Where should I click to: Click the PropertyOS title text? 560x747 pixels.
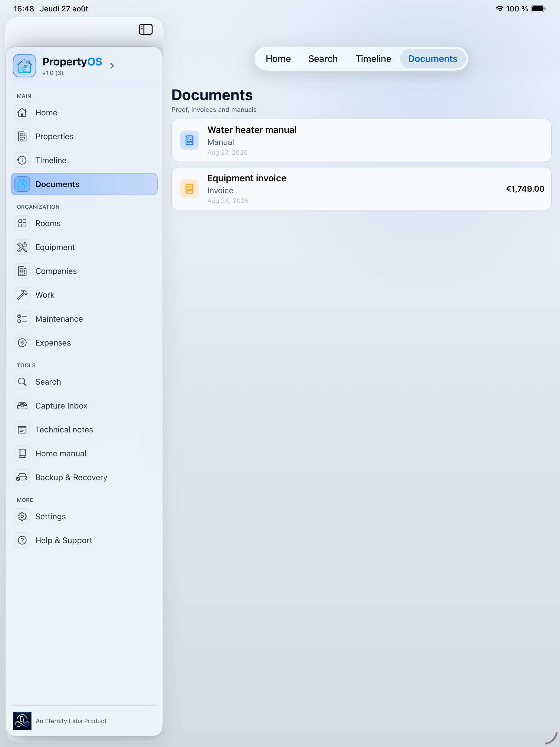72,62
